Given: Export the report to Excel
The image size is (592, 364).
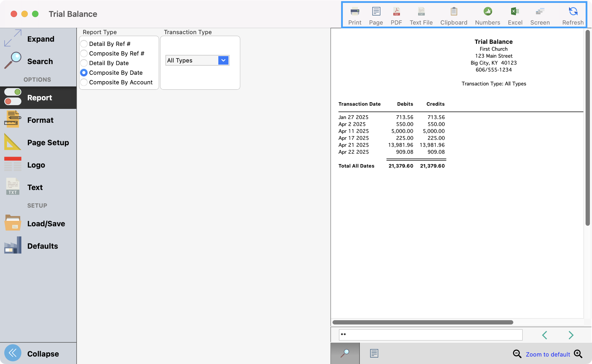Looking at the screenshot, I should [515, 14].
